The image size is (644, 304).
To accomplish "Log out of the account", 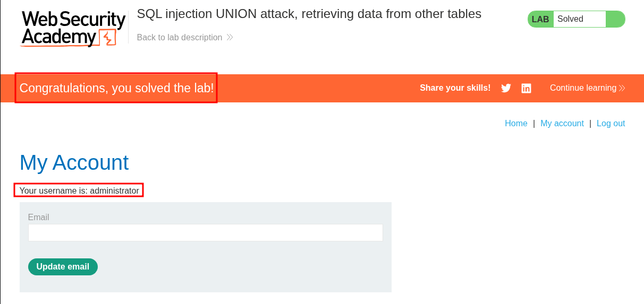I will (x=611, y=124).
